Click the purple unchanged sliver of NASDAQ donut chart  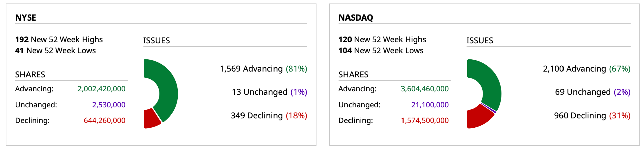click(489, 108)
